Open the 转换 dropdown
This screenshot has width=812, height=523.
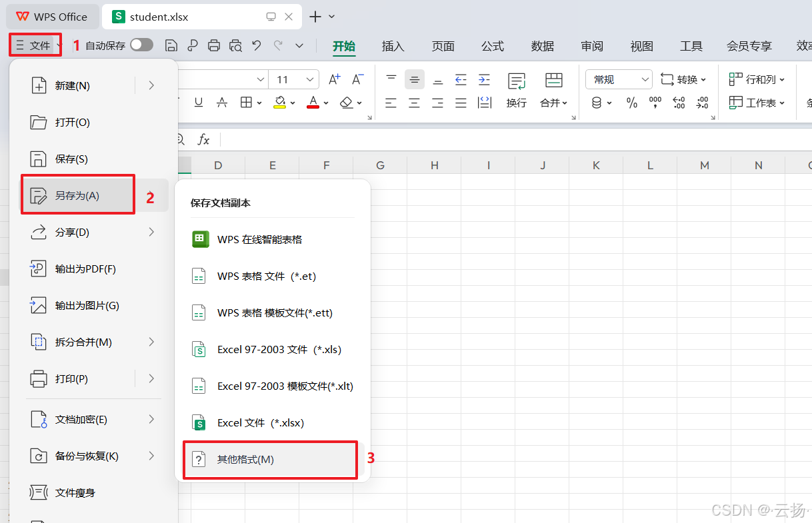[x=684, y=79]
